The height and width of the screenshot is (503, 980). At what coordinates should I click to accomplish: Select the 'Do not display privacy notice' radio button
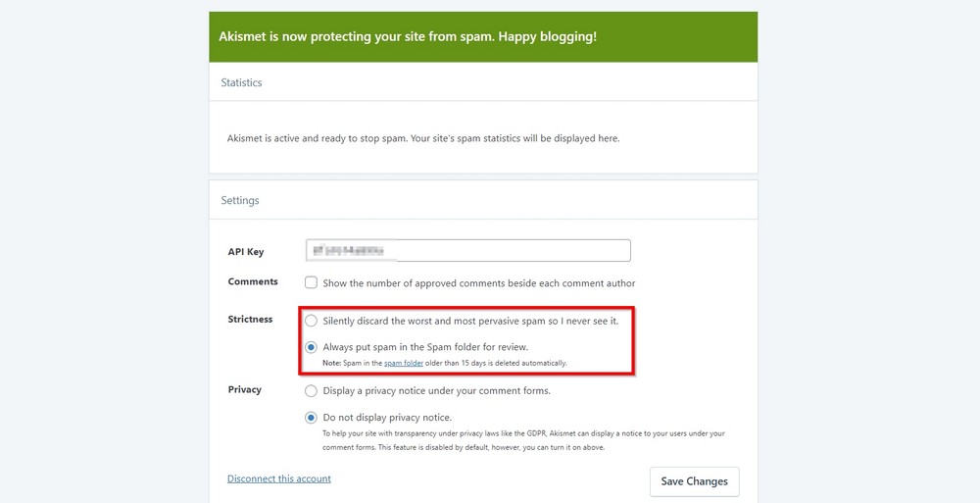pyautogui.click(x=312, y=418)
